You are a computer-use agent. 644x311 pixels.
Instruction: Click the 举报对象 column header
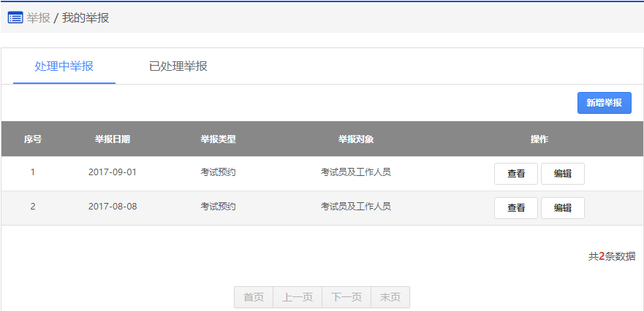click(356, 139)
